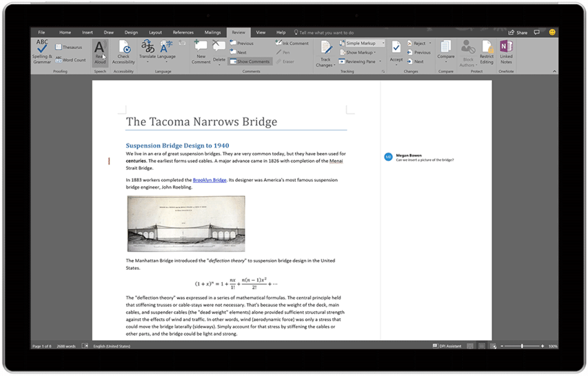Image resolution: width=588 pixels, height=376 pixels.
Task: Start Read Aloud for the document
Action: point(99,52)
